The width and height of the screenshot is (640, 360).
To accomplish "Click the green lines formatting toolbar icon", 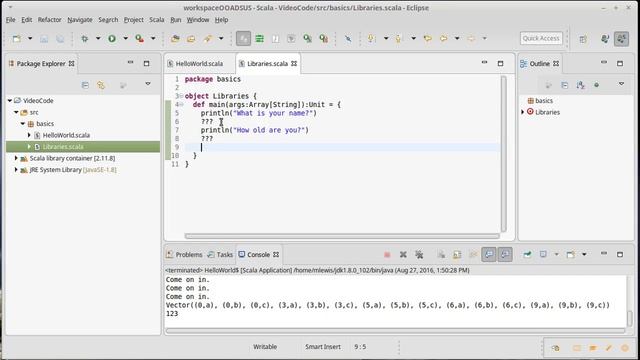I will point(260,38).
